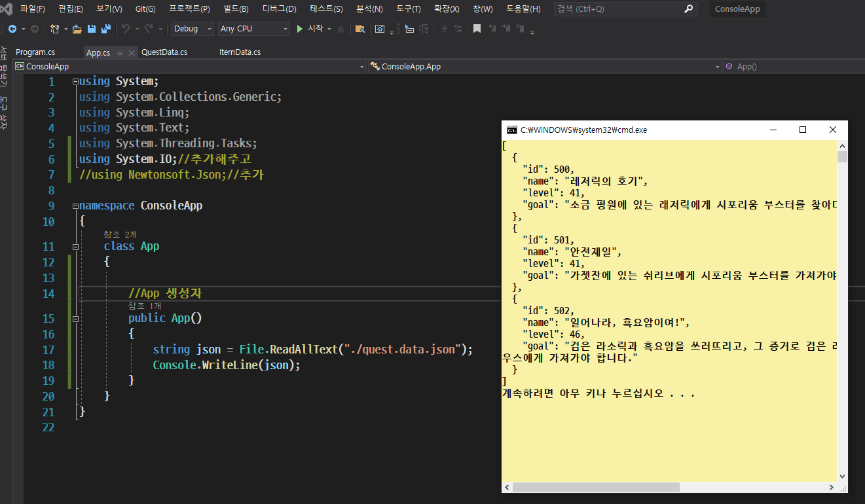Pin the App.cs tab with the pin icon
865x504 pixels.
(119, 52)
